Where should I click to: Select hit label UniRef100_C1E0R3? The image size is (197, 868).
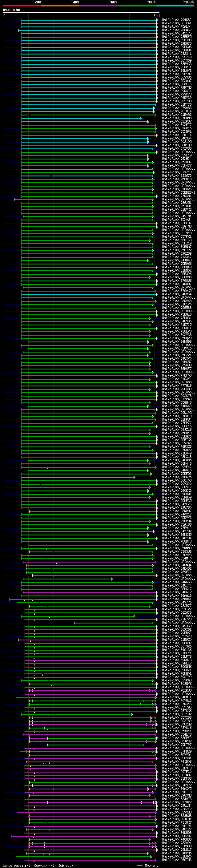177,115
